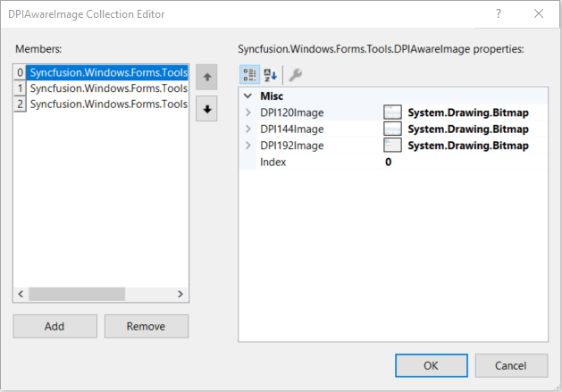Image resolution: width=562 pixels, height=392 pixels.
Task: Open Property Pages wrench icon
Action: point(296,75)
